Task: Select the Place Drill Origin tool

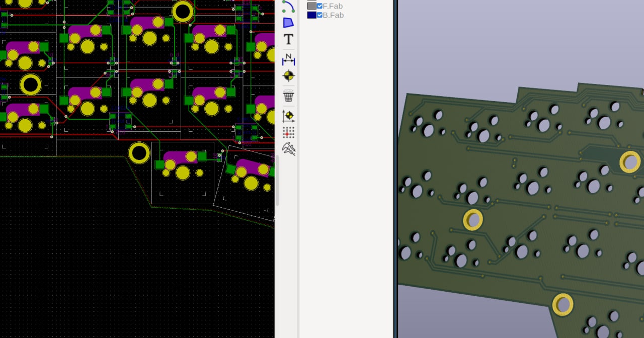Action: (x=288, y=116)
